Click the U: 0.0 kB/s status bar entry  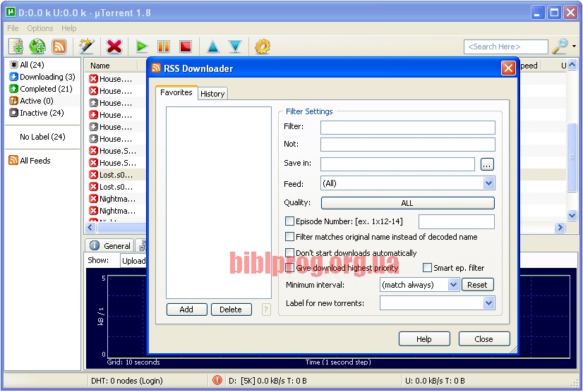pos(435,381)
